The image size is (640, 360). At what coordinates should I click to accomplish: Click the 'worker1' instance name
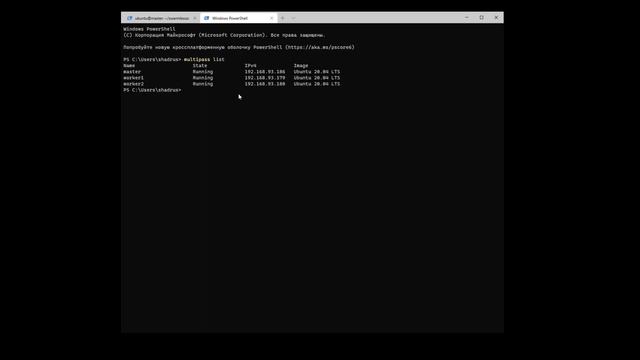(x=133, y=78)
